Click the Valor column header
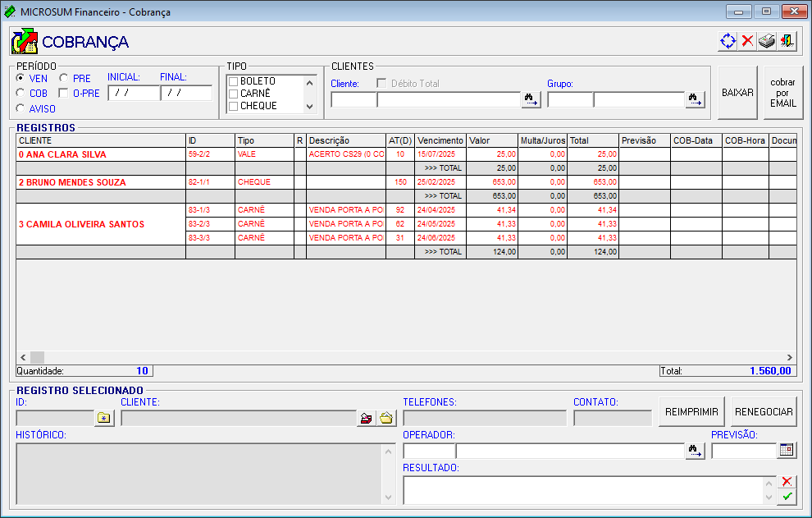 (492, 140)
